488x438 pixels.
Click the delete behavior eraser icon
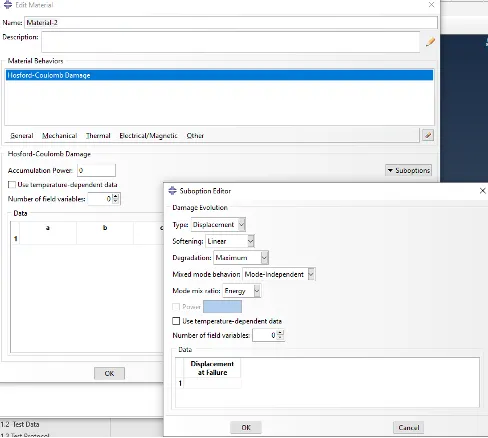tap(428, 135)
